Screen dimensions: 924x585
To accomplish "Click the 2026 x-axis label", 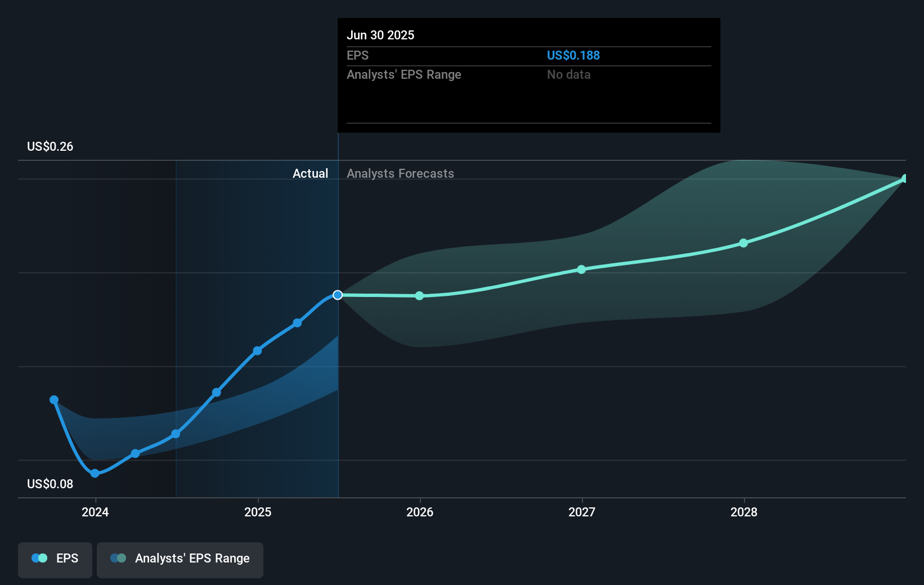I will click(420, 512).
